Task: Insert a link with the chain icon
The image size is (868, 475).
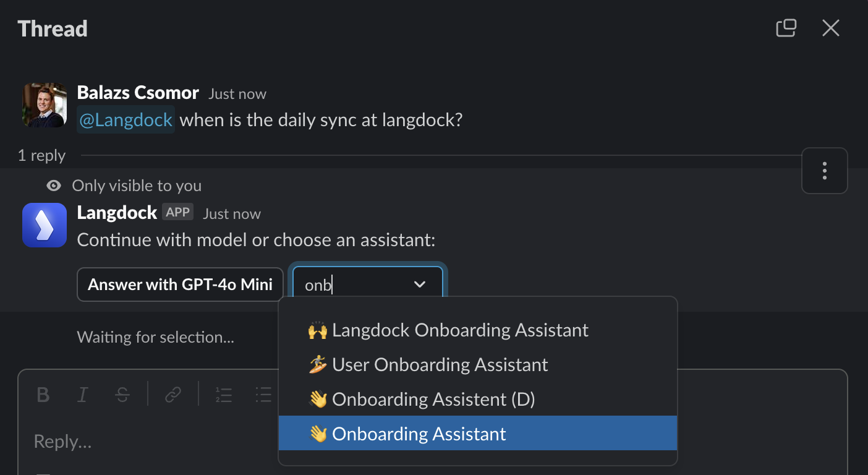Action: 173,395
